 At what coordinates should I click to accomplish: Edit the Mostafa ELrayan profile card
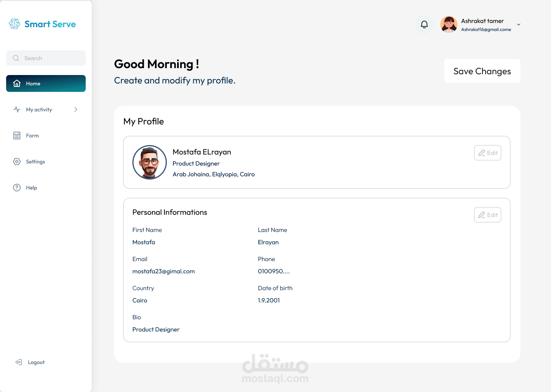(487, 153)
